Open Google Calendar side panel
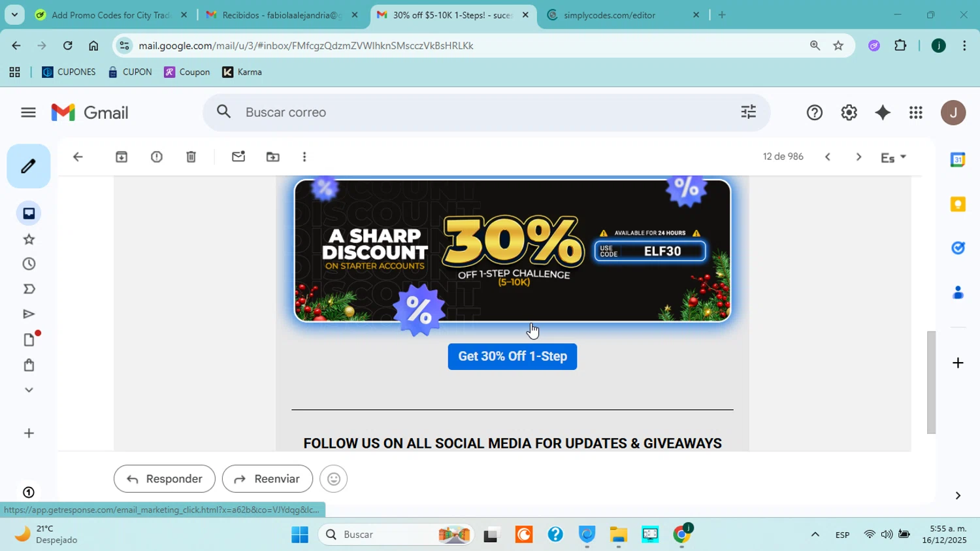The image size is (980, 551). click(958, 159)
